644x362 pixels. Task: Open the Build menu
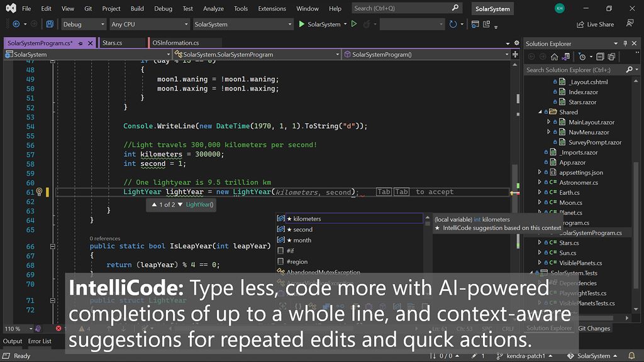click(x=137, y=8)
